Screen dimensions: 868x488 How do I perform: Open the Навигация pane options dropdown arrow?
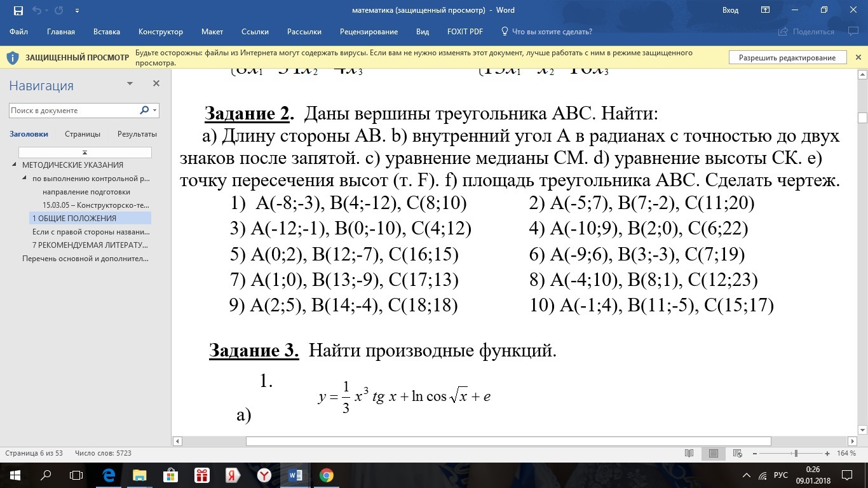(x=130, y=84)
